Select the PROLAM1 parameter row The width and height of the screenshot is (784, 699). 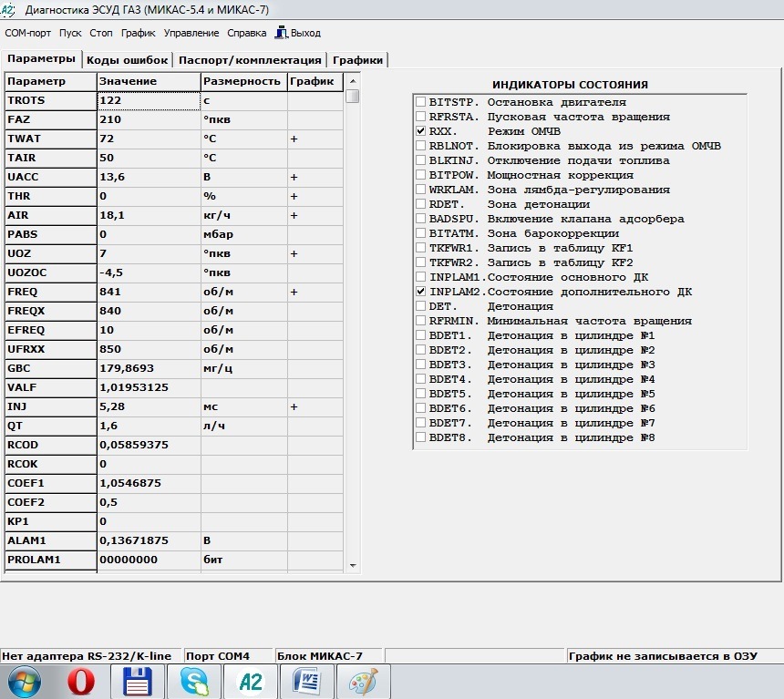coord(174,560)
